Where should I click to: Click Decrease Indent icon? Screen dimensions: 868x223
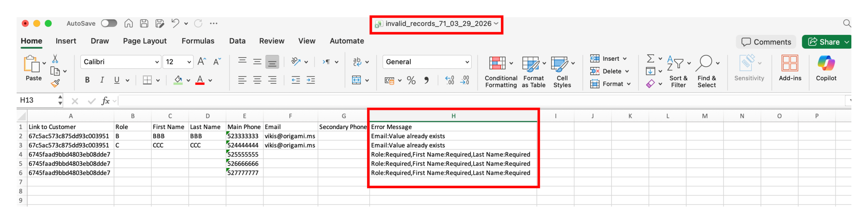296,80
